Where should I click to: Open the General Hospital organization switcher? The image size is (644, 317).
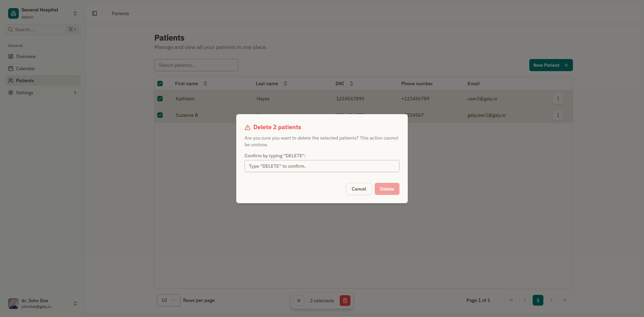[75, 13]
